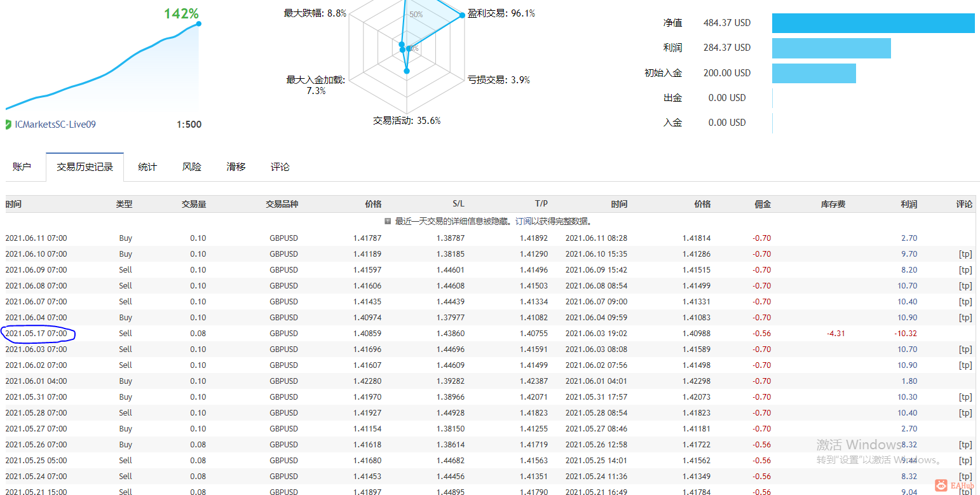The height and width of the screenshot is (495, 980).
Task: Click the 8.20 profit value
Action: tap(909, 270)
